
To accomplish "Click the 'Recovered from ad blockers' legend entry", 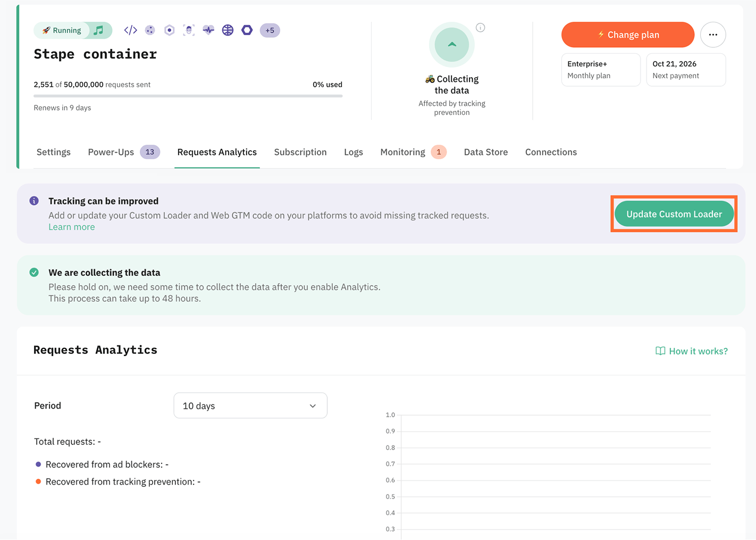I will (102, 465).
